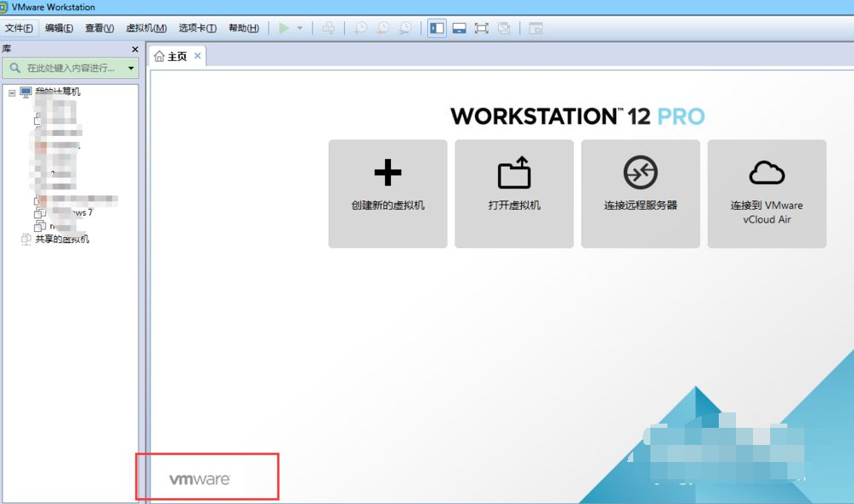Click the Console View icon
This screenshot has height=504, width=854.
tap(460, 27)
